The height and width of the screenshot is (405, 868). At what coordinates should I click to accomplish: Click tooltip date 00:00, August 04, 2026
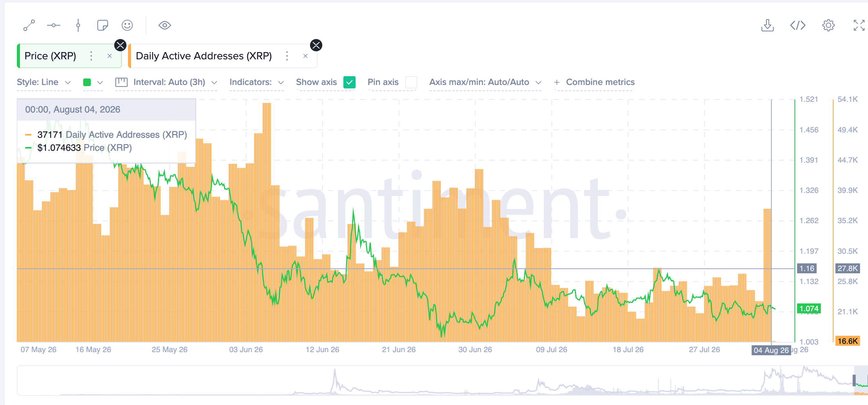click(73, 109)
